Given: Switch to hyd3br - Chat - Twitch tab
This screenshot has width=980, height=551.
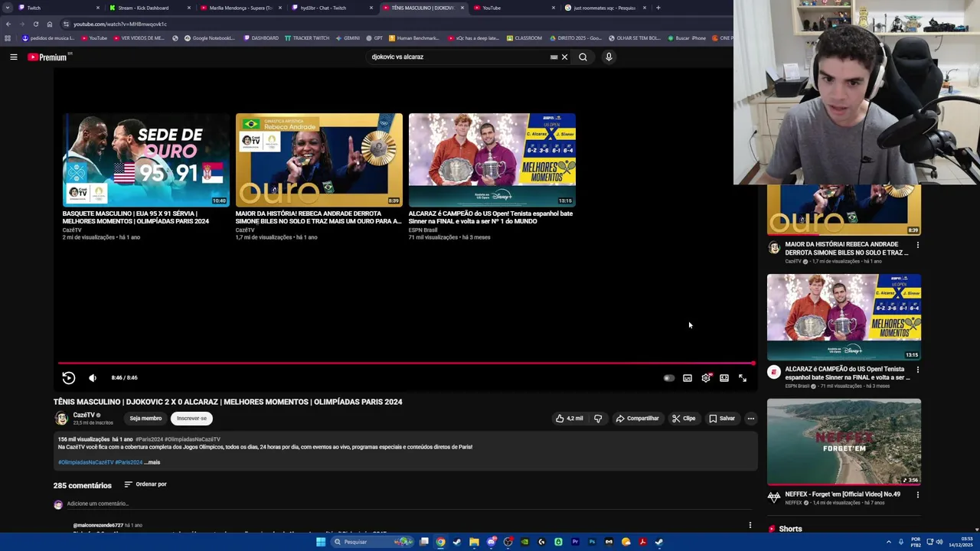Looking at the screenshot, I should [332, 8].
